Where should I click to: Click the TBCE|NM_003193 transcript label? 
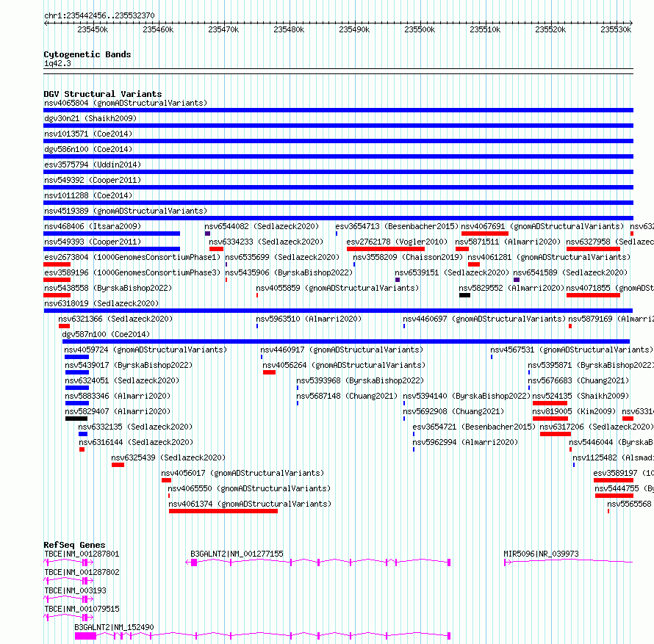(x=75, y=590)
